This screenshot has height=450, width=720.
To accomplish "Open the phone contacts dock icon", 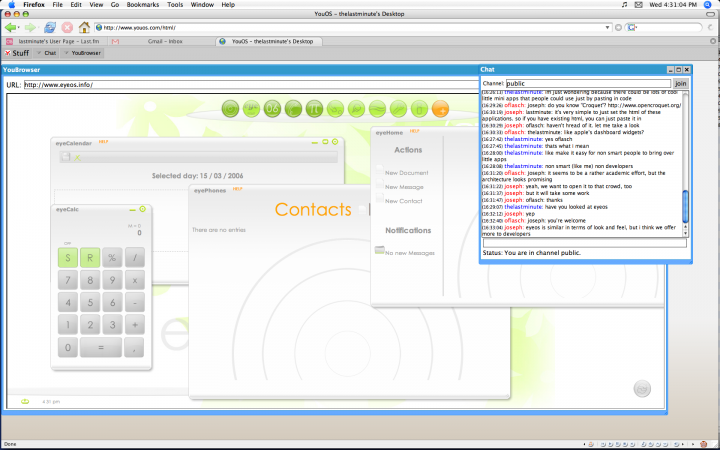I will click(x=336, y=109).
